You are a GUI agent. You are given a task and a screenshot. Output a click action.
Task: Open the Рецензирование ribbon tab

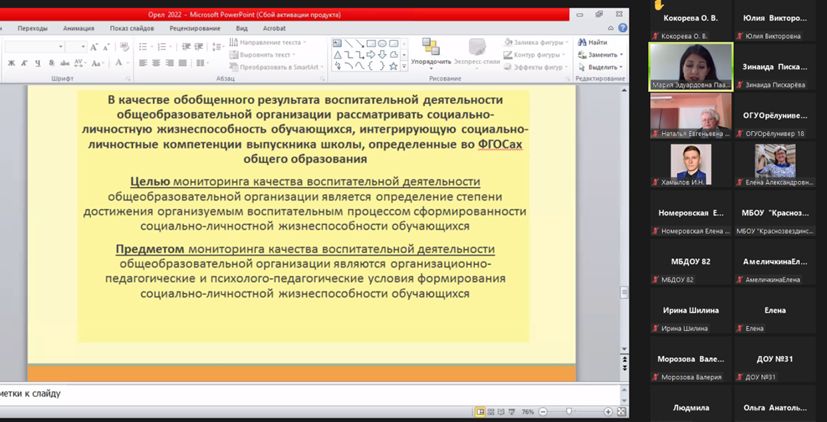[x=194, y=28]
